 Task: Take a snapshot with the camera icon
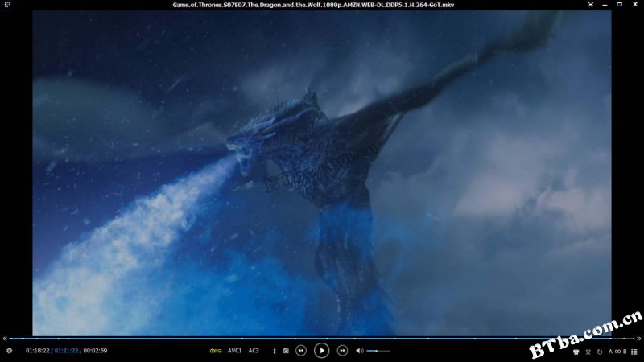[286, 351]
